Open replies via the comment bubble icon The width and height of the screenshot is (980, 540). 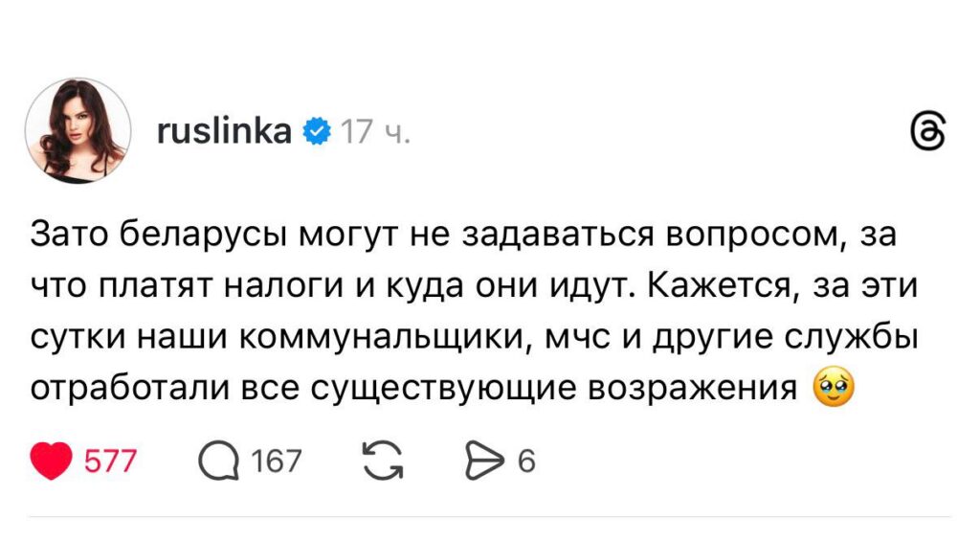[x=219, y=462]
